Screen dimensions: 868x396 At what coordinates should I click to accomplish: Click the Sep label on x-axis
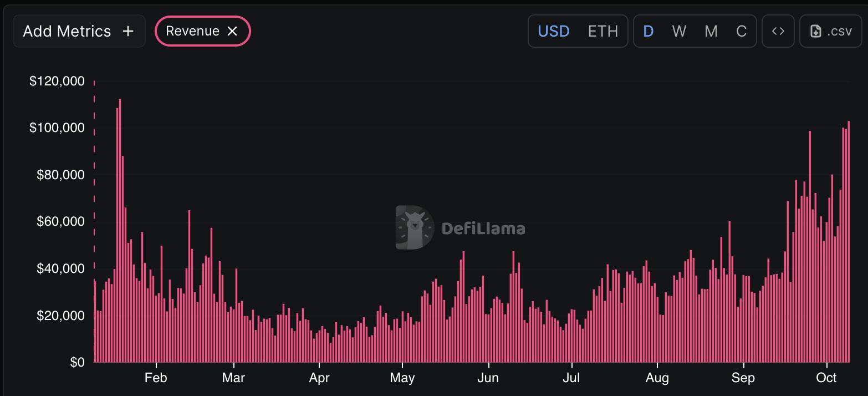coord(743,378)
